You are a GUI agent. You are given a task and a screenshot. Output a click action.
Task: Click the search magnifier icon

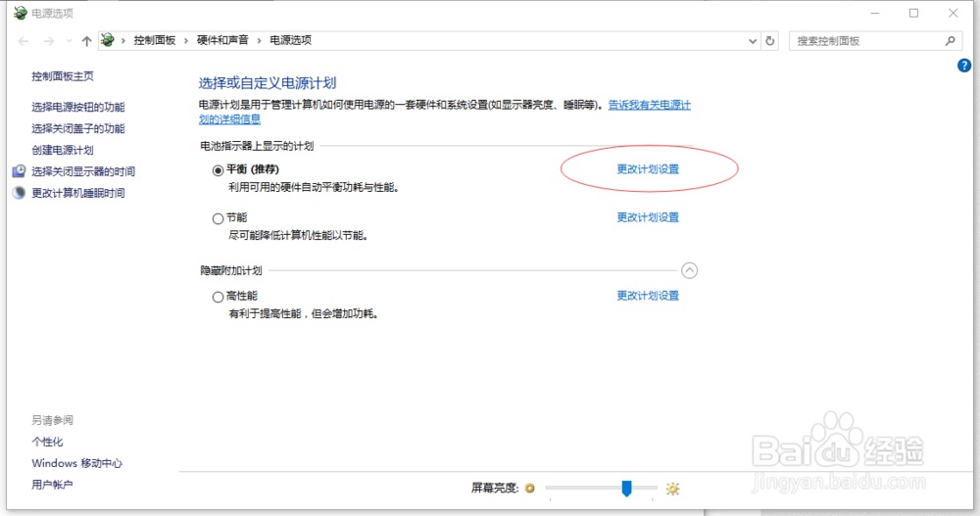tap(950, 41)
